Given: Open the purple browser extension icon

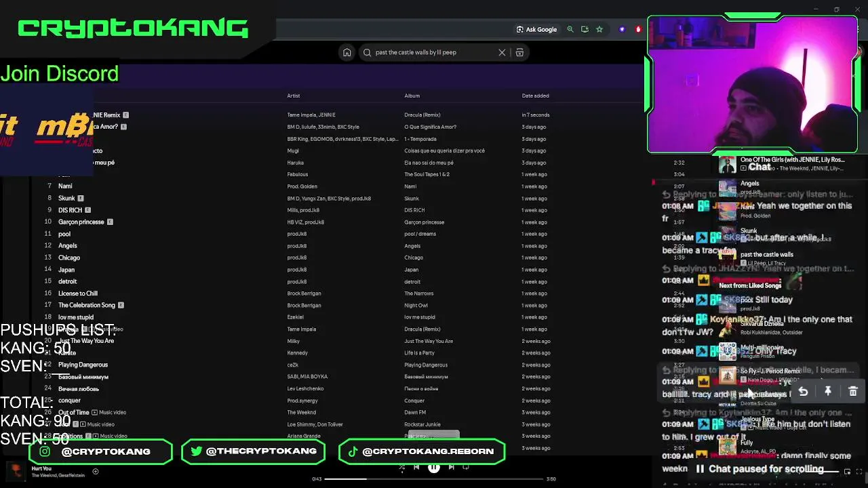Looking at the screenshot, I should (x=622, y=29).
